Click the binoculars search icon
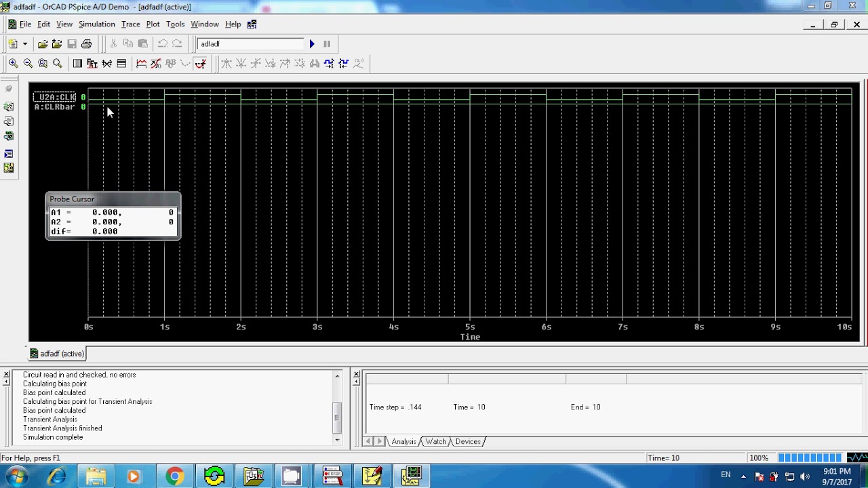This screenshot has height=488, width=868. tap(314, 63)
